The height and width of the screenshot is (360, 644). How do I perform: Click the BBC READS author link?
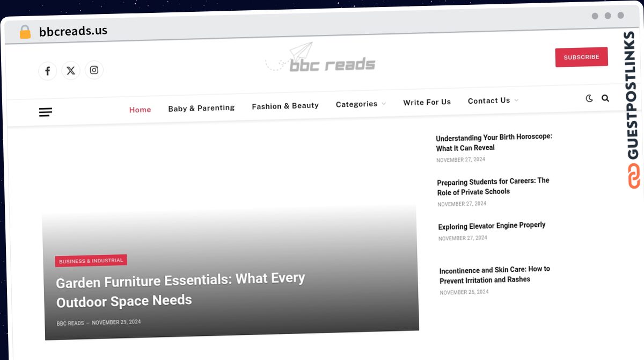pos(70,323)
